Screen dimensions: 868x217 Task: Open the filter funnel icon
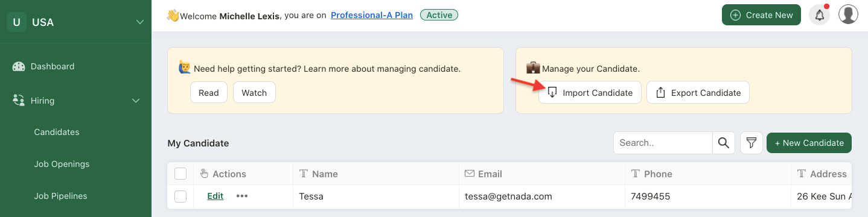point(751,143)
